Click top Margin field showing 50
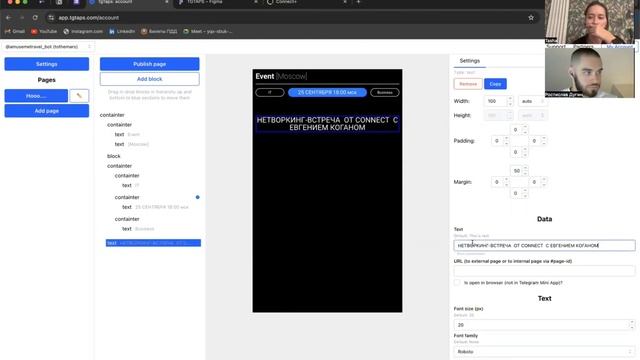Image resolution: width=640 pixels, height=360 pixels. 516,171
